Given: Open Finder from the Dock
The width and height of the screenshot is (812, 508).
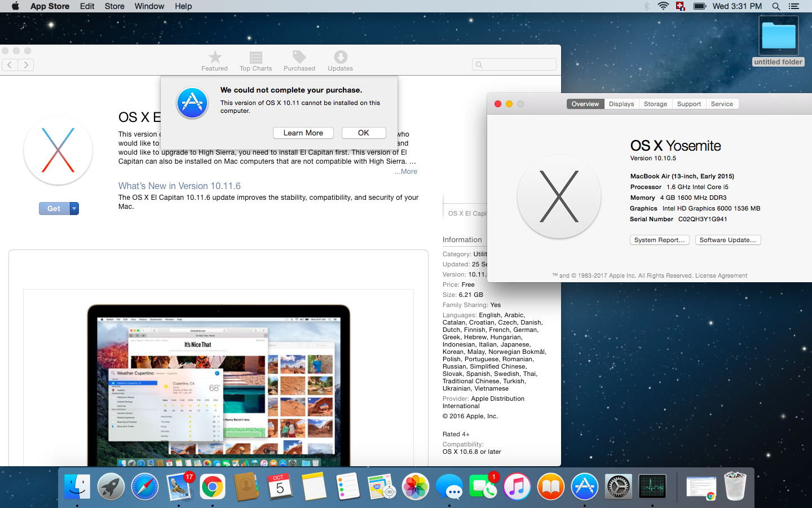Looking at the screenshot, I should tap(77, 487).
